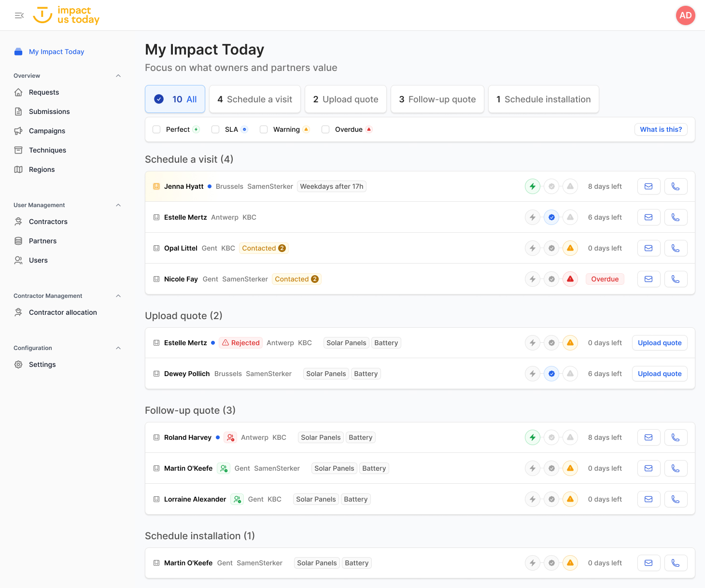Click the red overdue status icon for Nicole Fay

tap(570, 279)
